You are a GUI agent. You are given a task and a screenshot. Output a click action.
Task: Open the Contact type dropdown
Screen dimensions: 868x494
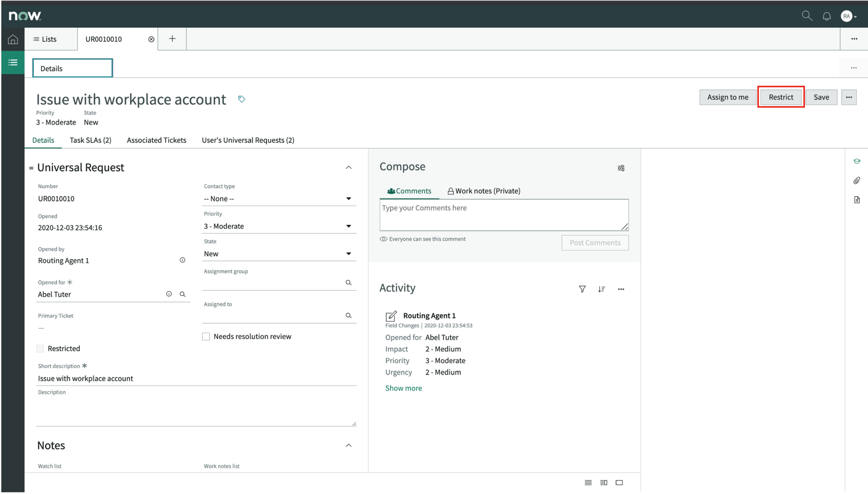pyautogui.click(x=279, y=199)
